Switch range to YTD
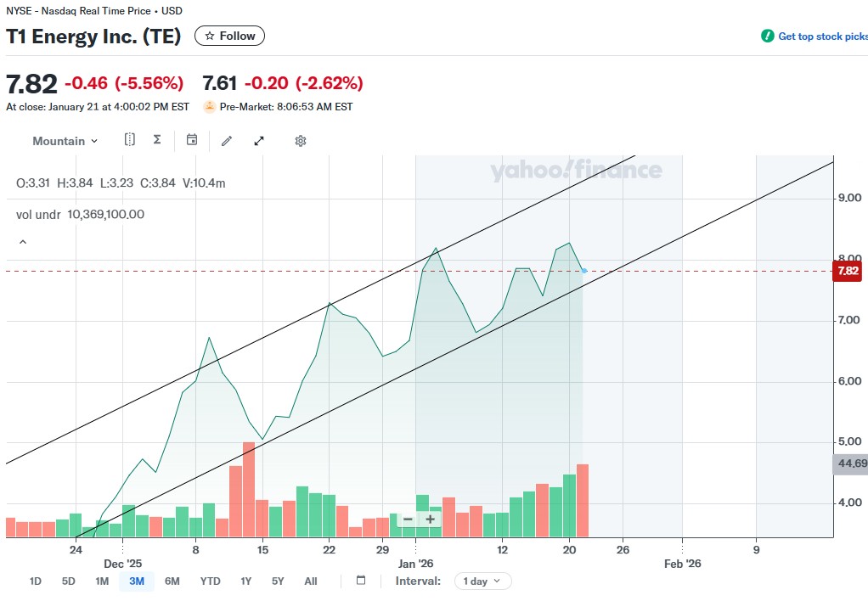 210,581
